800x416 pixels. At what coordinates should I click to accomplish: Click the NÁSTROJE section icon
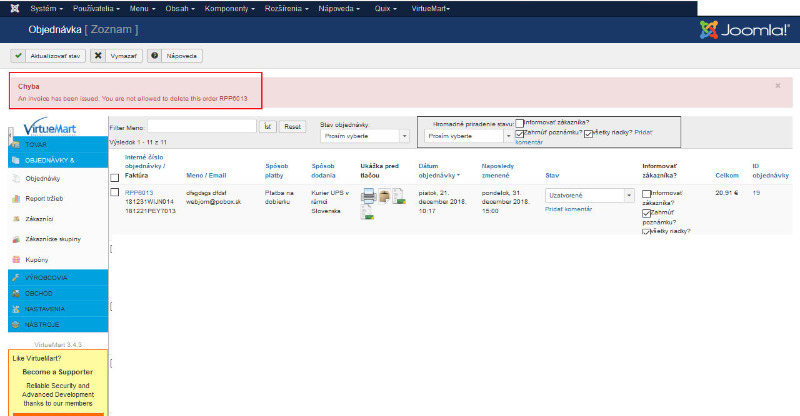click(16, 325)
